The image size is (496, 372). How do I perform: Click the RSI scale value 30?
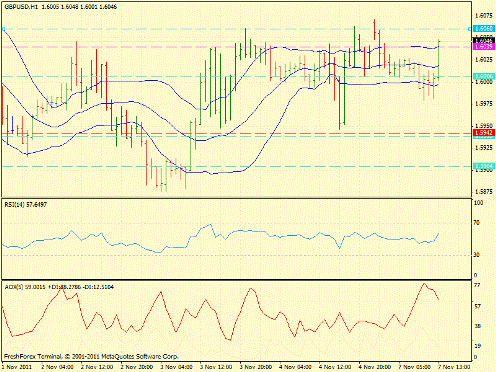(x=477, y=255)
